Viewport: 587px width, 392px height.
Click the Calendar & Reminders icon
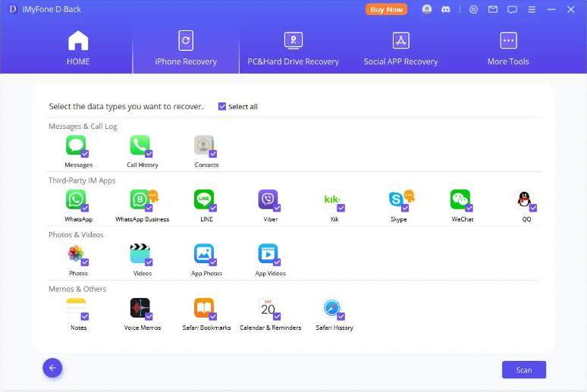point(268,308)
